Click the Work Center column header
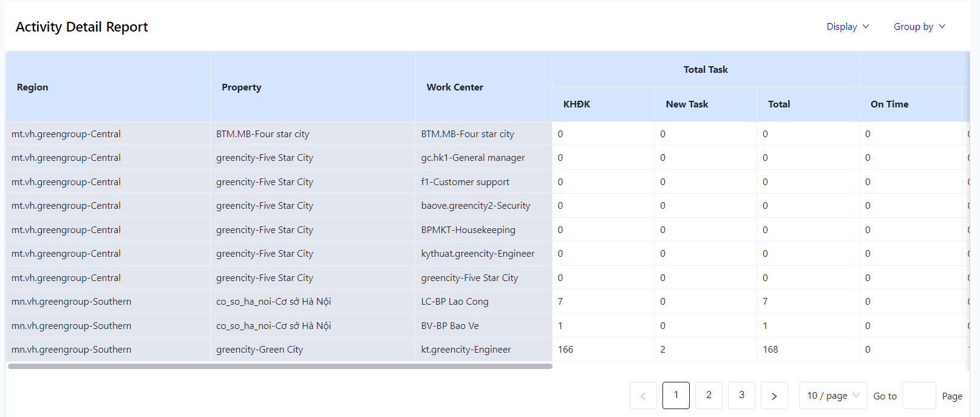Viewport: 980px width, 417px height. (x=455, y=87)
